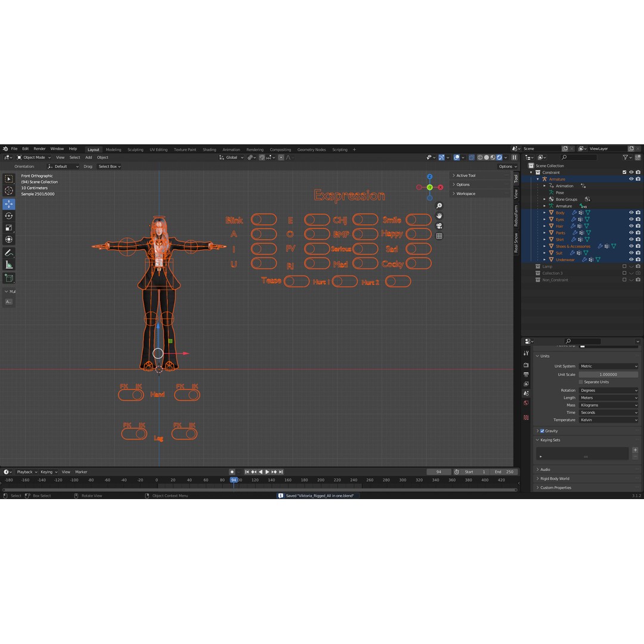This screenshot has width=644, height=644.
Task: Switch perspective/orthographic grid icon
Action: point(439,236)
